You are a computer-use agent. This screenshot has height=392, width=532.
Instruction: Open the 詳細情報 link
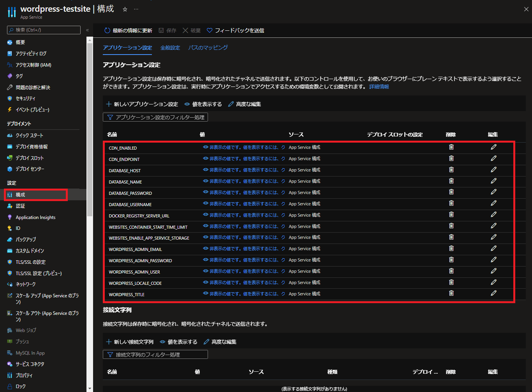point(379,87)
